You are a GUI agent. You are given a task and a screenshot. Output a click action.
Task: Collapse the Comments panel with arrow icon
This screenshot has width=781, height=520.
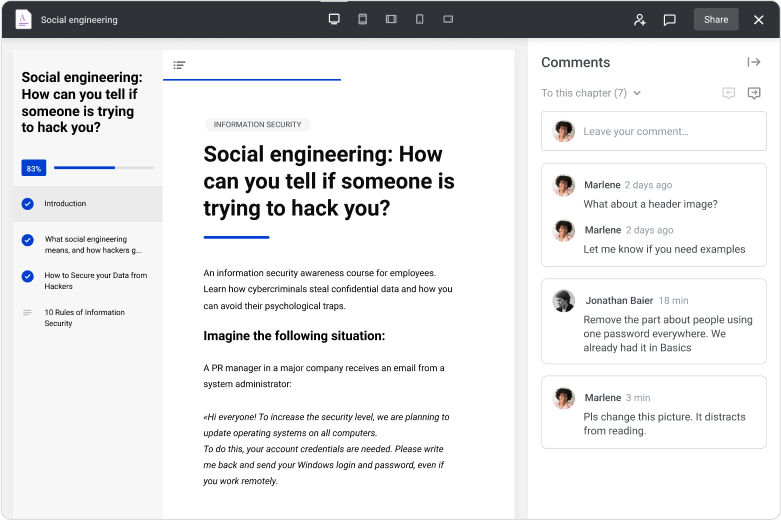pyautogui.click(x=754, y=62)
